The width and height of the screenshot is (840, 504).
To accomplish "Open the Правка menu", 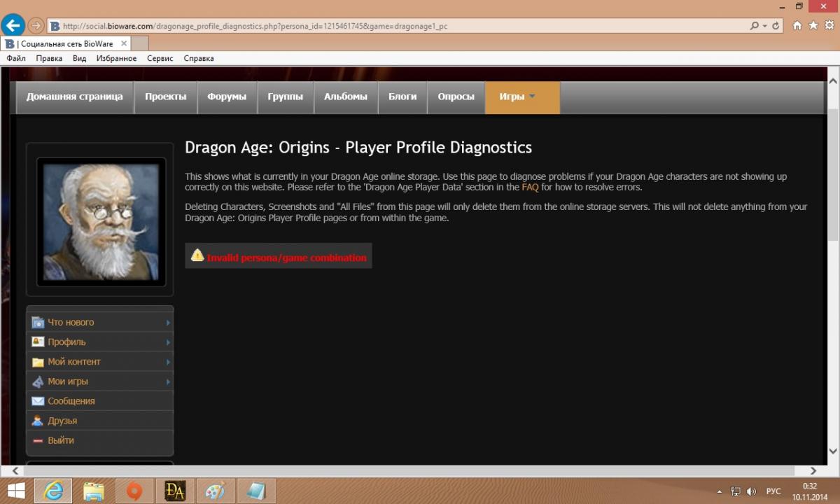I will (49, 58).
